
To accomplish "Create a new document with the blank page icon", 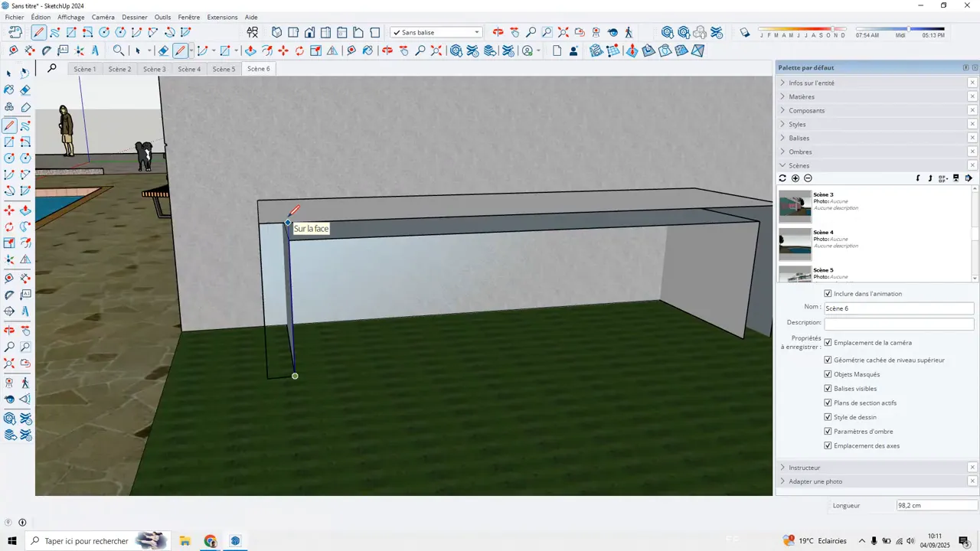I will point(557,51).
